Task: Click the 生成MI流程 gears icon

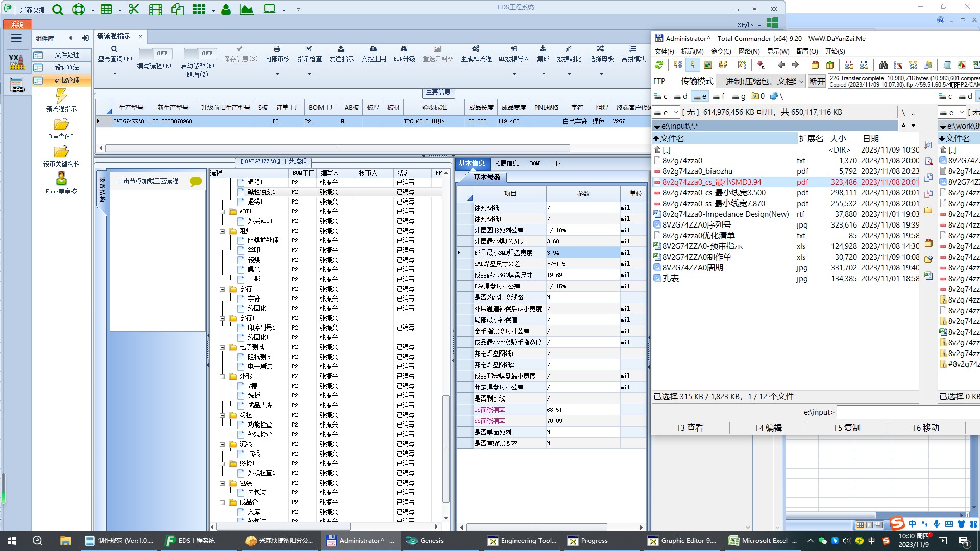Action: (x=476, y=49)
